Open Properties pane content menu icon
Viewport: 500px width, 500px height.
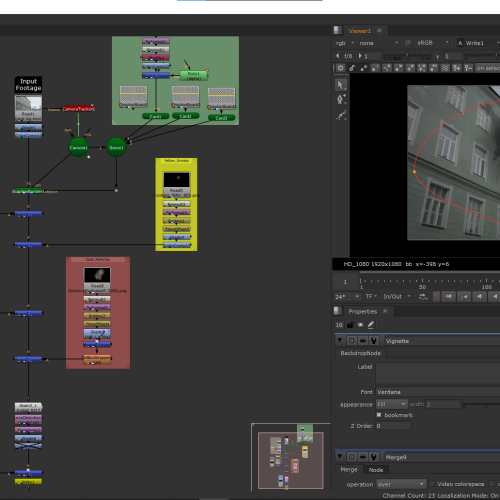click(337, 311)
